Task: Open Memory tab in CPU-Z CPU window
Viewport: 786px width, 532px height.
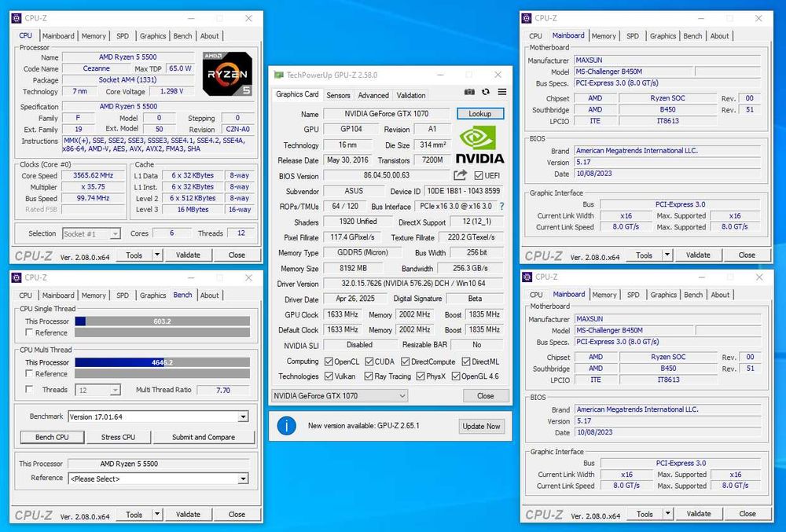Action: [94, 36]
